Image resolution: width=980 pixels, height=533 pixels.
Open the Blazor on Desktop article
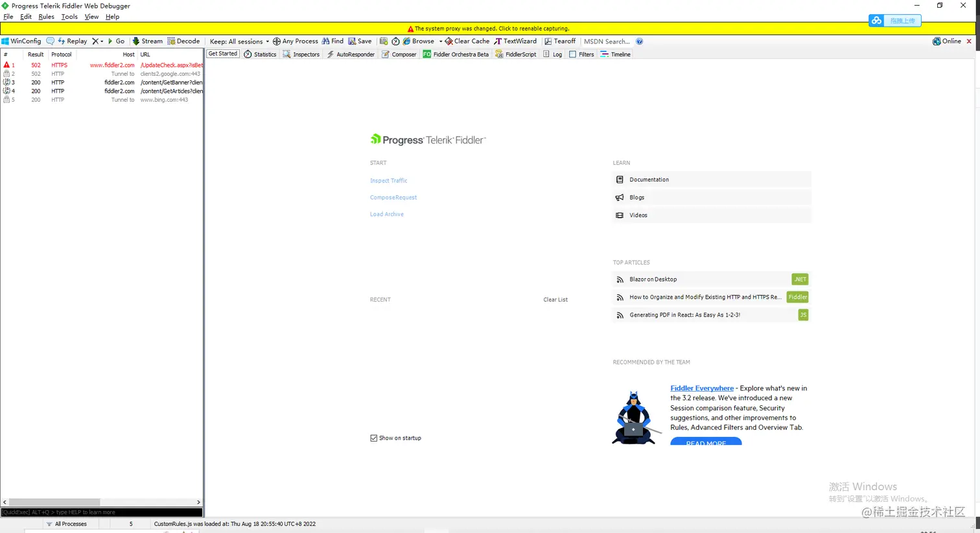click(711, 279)
